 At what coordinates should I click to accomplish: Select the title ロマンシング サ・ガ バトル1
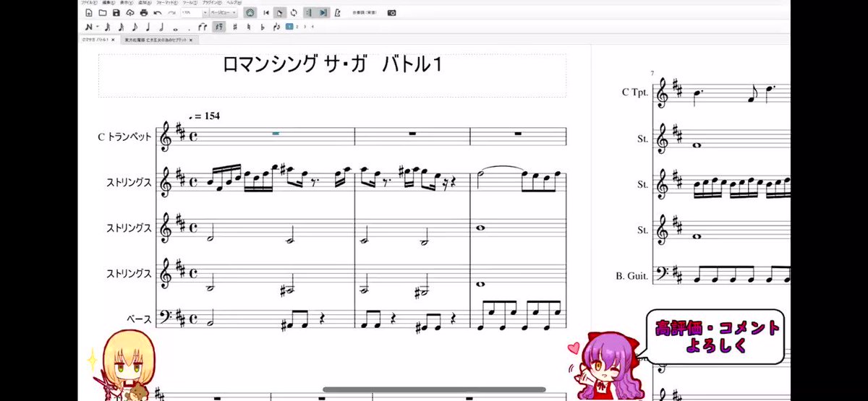click(x=332, y=65)
